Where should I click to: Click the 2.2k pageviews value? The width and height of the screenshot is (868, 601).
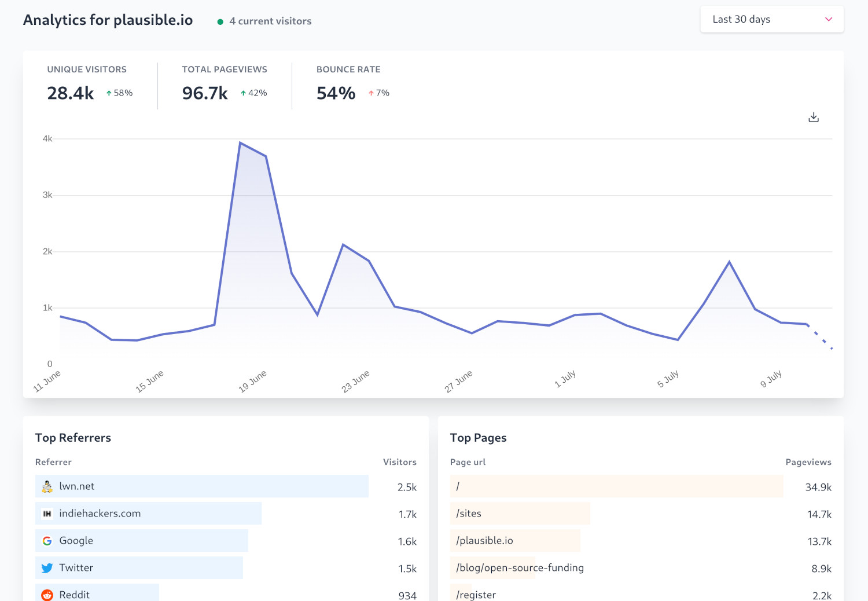coord(822,595)
